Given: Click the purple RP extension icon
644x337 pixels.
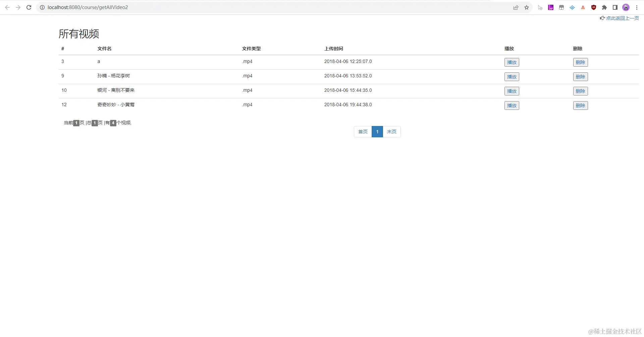Looking at the screenshot, I should [x=551, y=7].
